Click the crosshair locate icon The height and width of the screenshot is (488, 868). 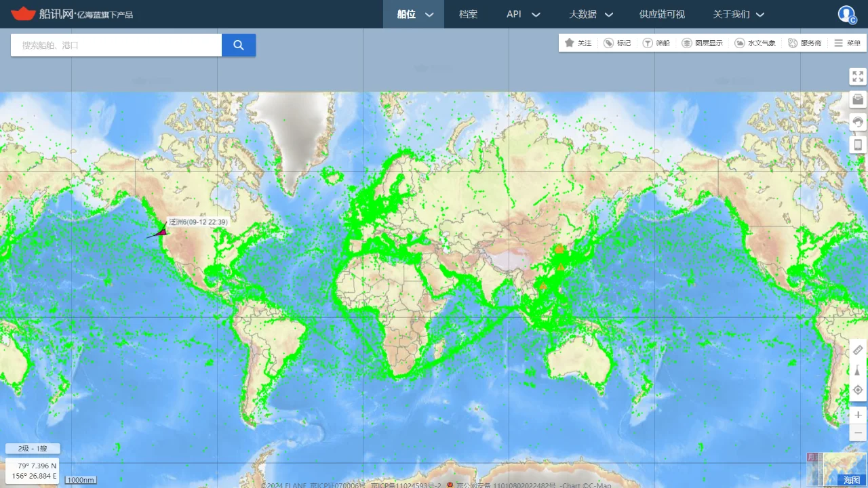click(x=858, y=390)
